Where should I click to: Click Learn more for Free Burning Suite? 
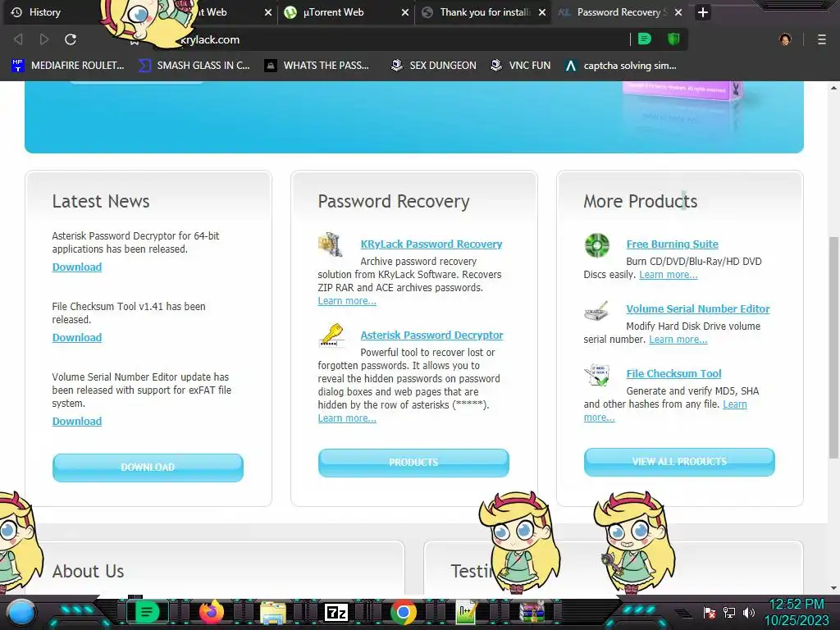click(x=668, y=274)
